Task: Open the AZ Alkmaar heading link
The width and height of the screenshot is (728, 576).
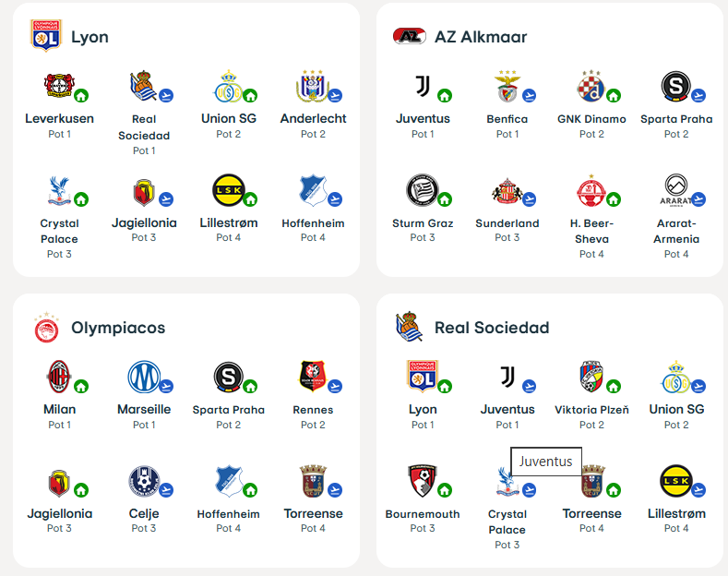Action: 481,37
